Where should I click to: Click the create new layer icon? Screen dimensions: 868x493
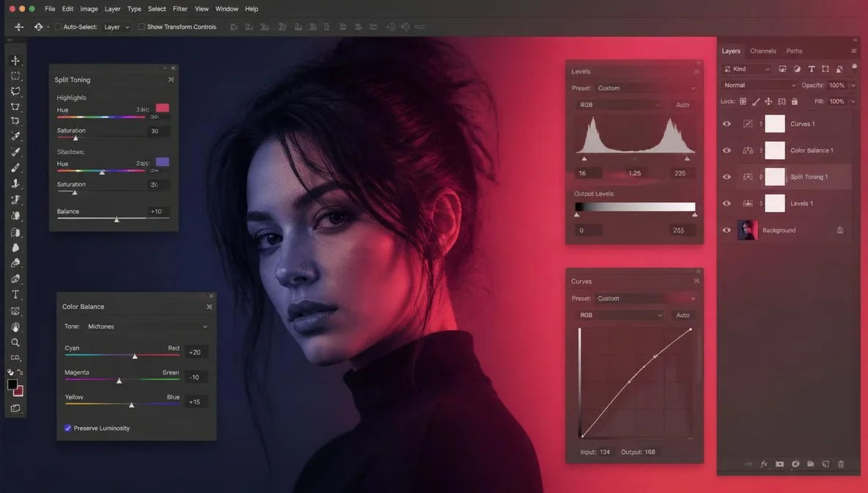pyautogui.click(x=825, y=464)
